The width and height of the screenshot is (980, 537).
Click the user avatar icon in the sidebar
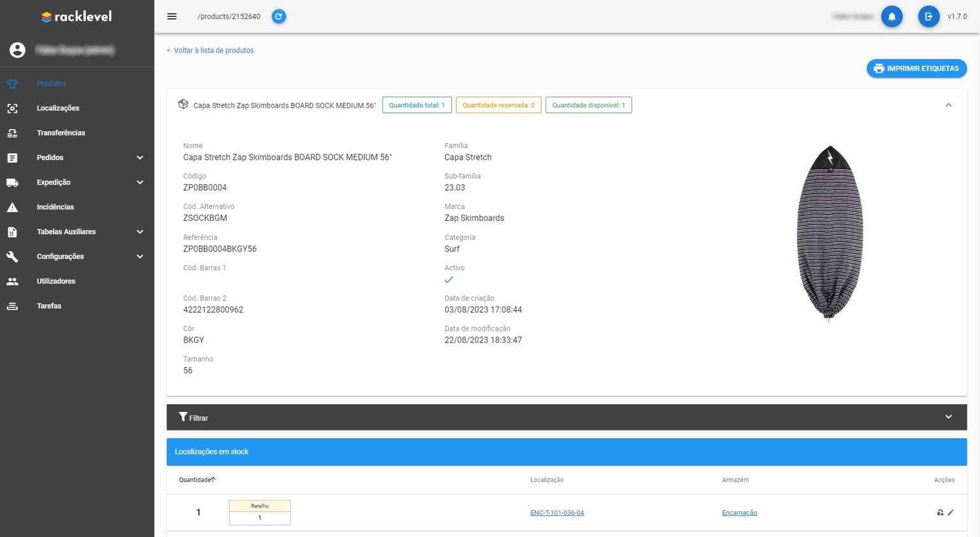point(17,50)
